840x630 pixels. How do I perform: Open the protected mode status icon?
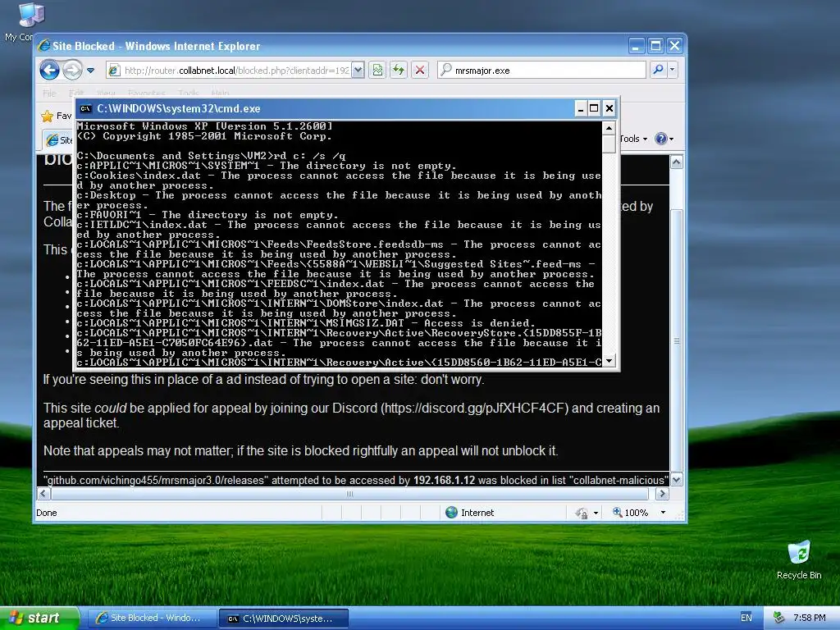coord(582,514)
